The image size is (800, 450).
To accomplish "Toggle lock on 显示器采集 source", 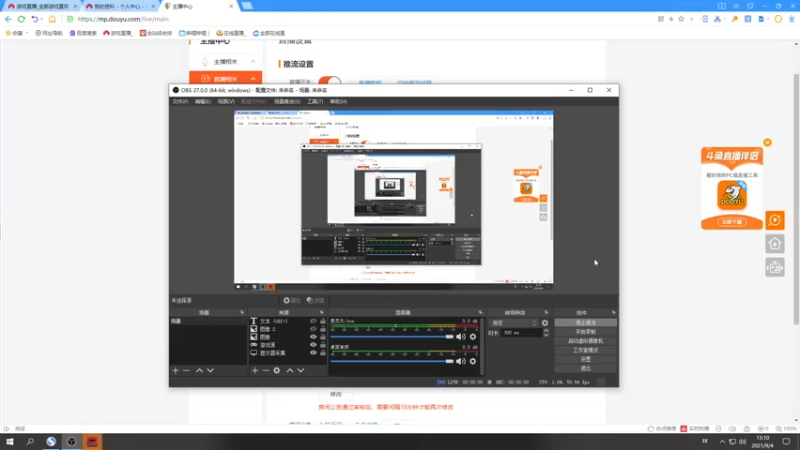I will click(322, 353).
